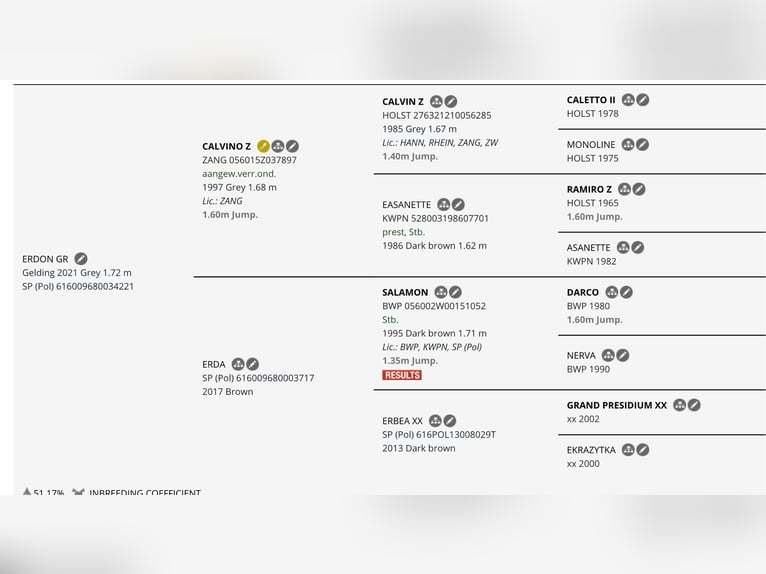Open pedigree tree icon for Erda
766x574 pixels.
click(238, 364)
